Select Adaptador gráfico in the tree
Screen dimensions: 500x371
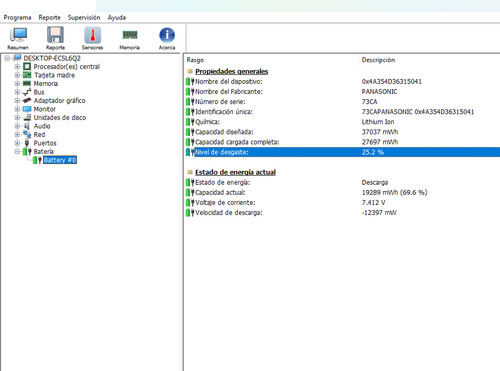(60, 101)
